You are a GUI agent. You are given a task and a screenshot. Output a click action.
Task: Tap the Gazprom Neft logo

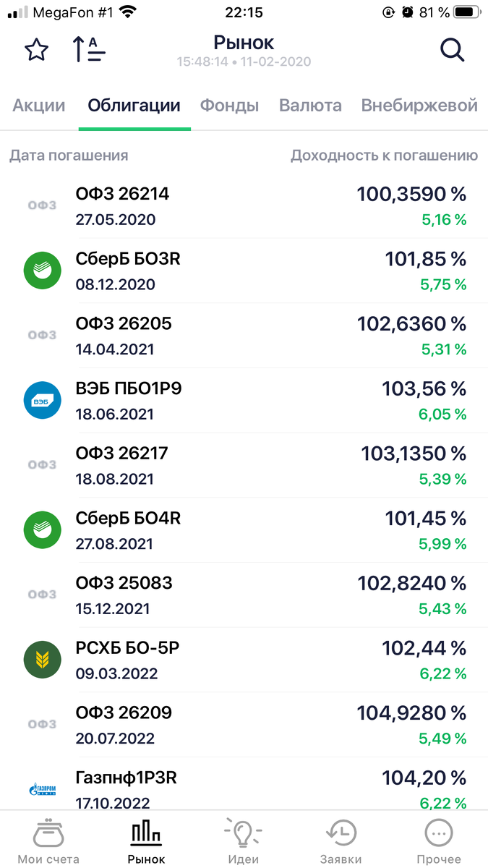(42, 789)
